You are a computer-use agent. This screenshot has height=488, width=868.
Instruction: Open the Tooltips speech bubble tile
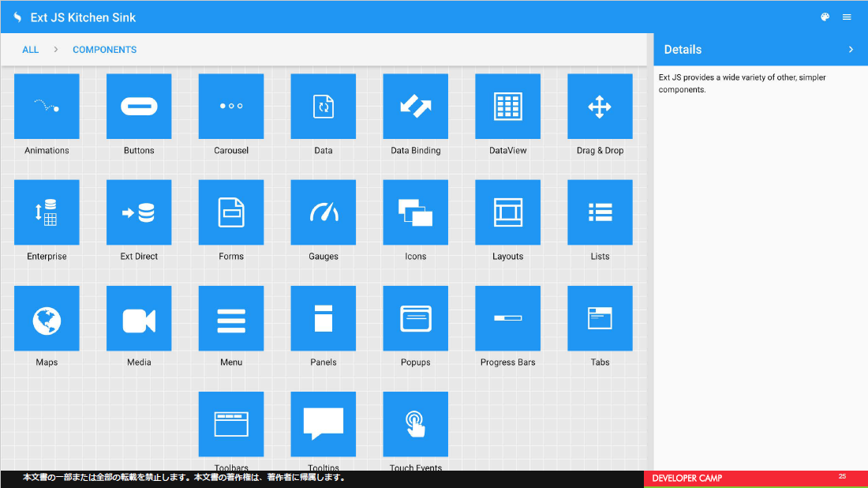(324, 424)
